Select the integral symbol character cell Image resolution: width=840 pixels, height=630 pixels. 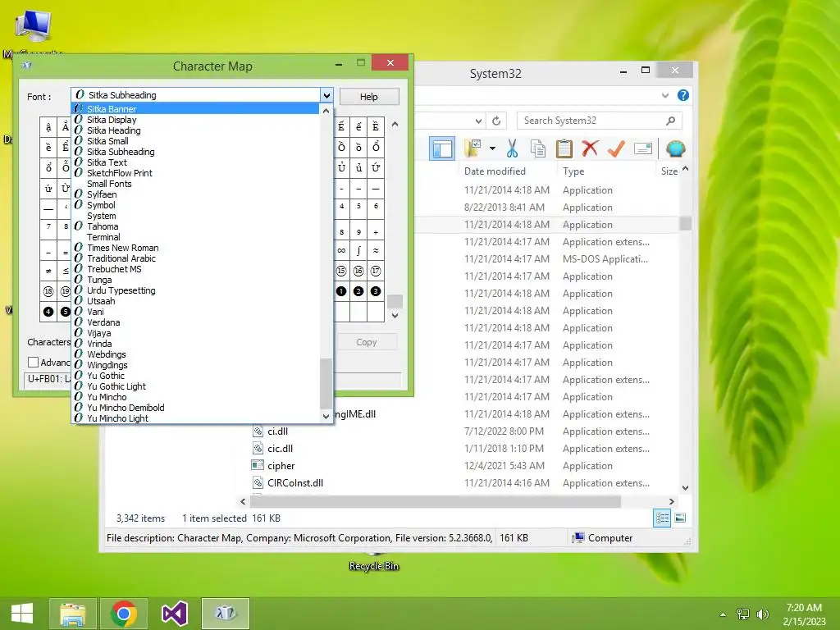pyautogui.click(x=358, y=250)
